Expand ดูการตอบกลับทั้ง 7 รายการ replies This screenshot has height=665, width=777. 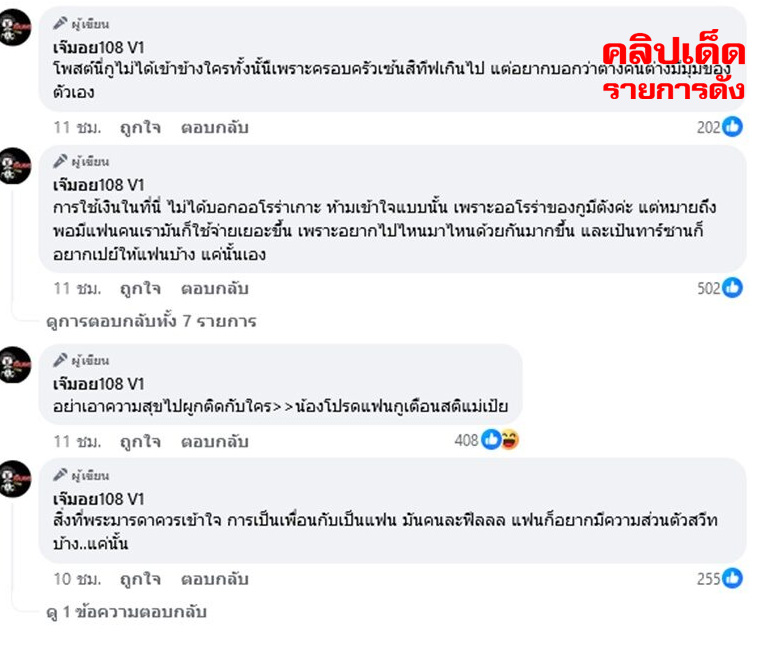[151, 321]
